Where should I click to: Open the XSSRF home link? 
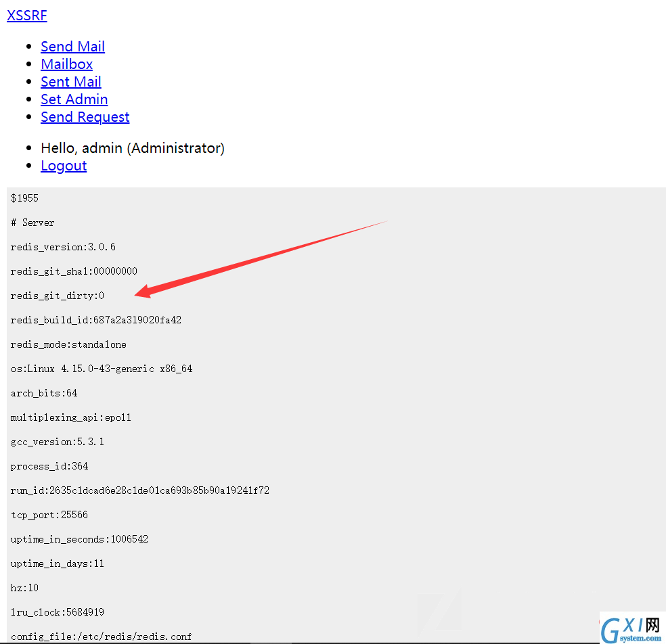27,16
